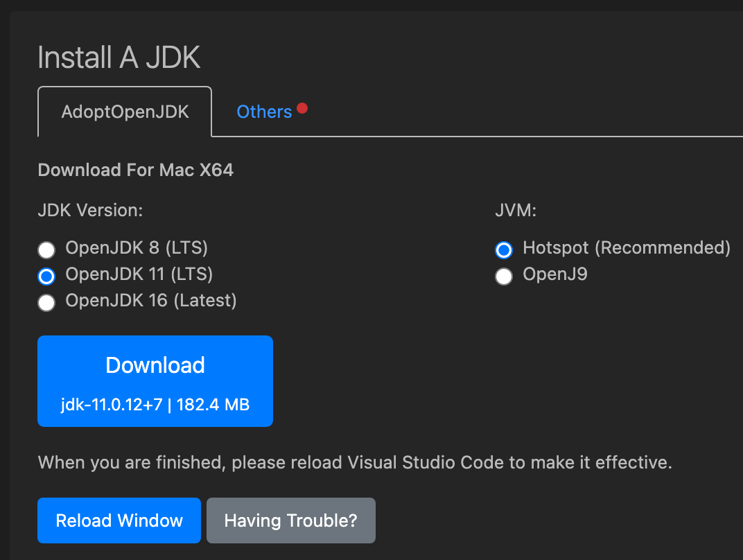This screenshot has width=743, height=560.
Task: Download jdk-11.0.12+7 for Mac X64
Action: (155, 380)
